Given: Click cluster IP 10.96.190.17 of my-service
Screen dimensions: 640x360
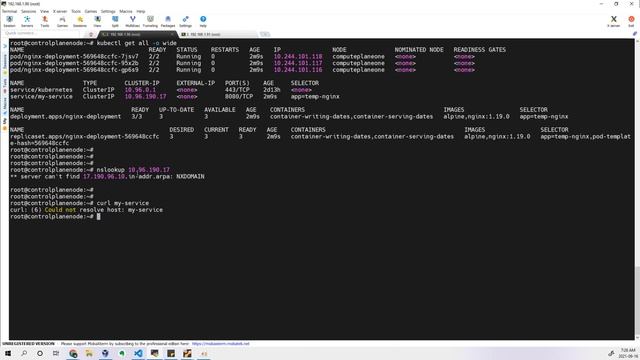Looking at the screenshot, I should 145,96.
